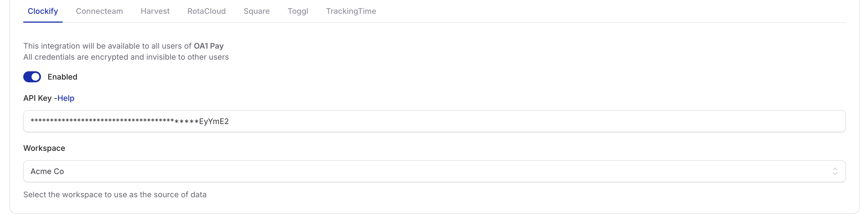Image resolution: width=868 pixels, height=221 pixels.
Task: Select the Harvest tab
Action: pos(155,11)
